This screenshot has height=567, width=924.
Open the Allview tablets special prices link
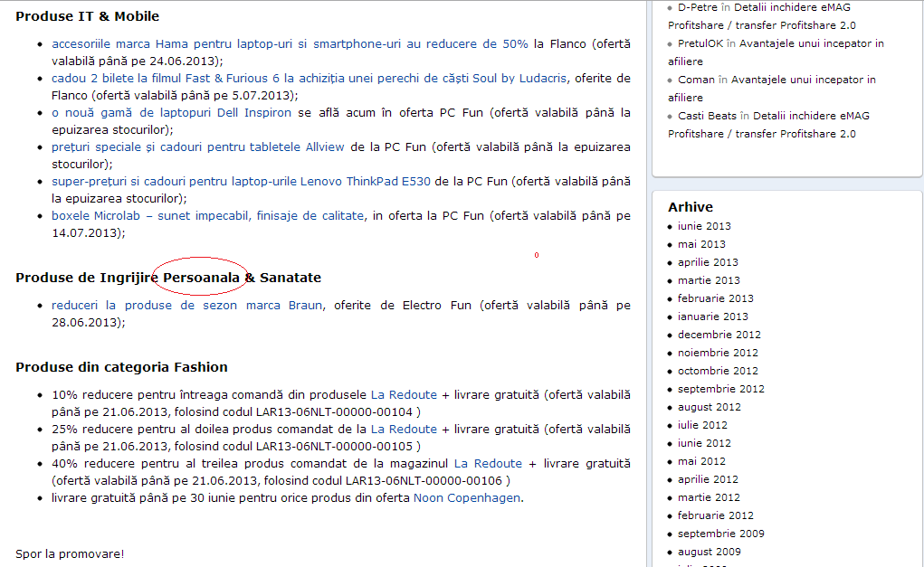point(198,147)
